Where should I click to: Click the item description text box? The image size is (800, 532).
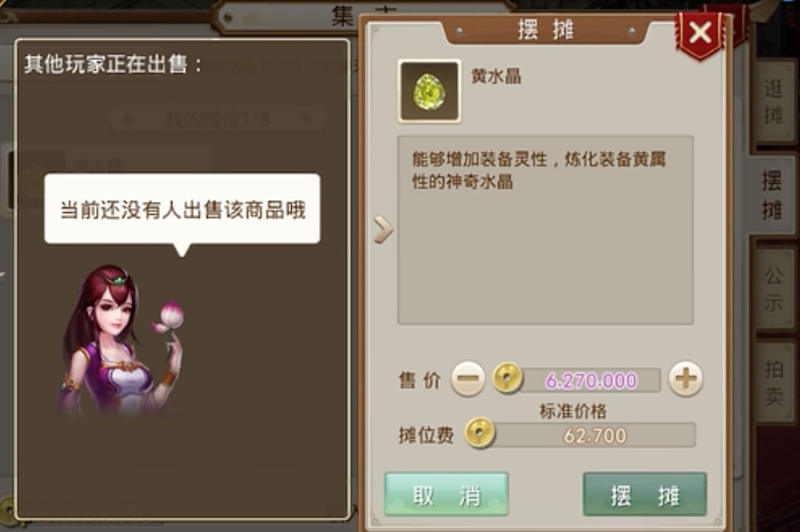tap(545, 230)
